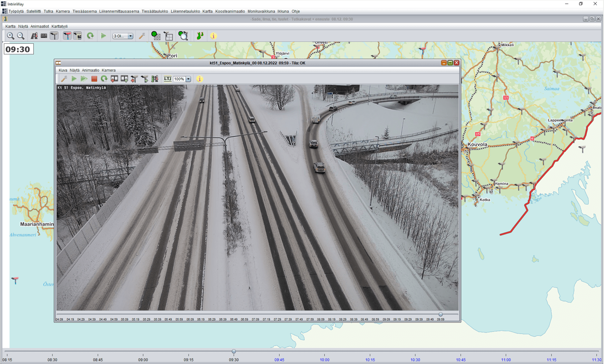The width and height of the screenshot is (604, 364).
Task: Click yellow info icon on map toolbar
Action: (x=213, y=36)
